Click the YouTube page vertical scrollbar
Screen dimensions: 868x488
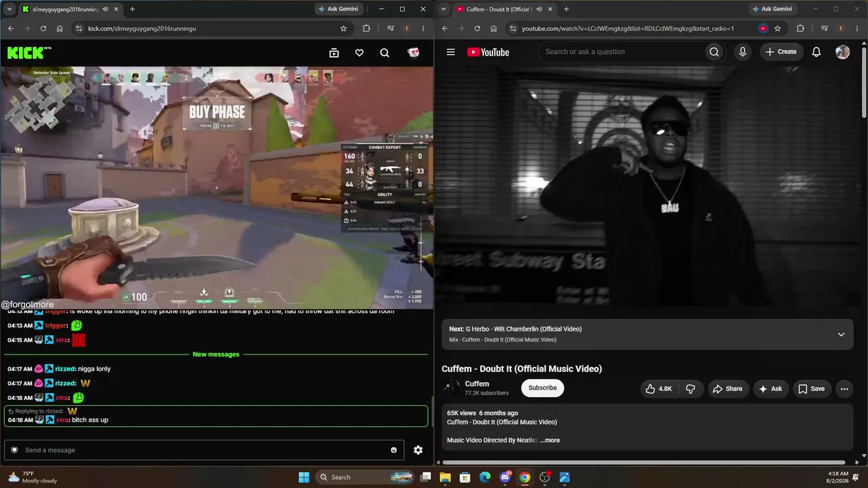pyautogui.click(x=863, y=81)
